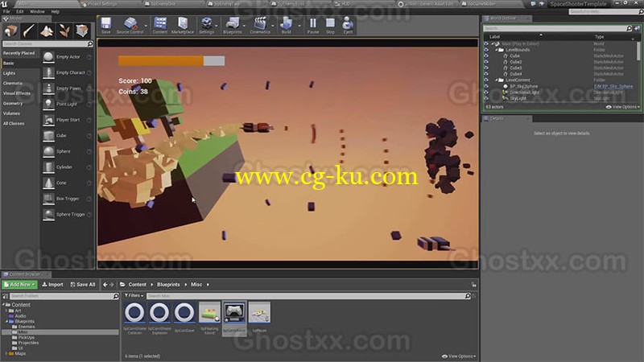Click the Cylinder shape placement icon
The height and width of the screenshot is (362, 644).
[48, 167]
